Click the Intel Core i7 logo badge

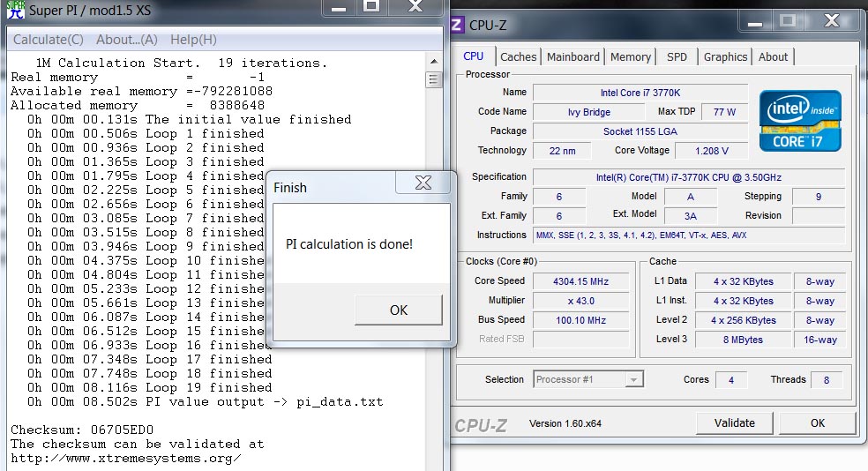800,121
